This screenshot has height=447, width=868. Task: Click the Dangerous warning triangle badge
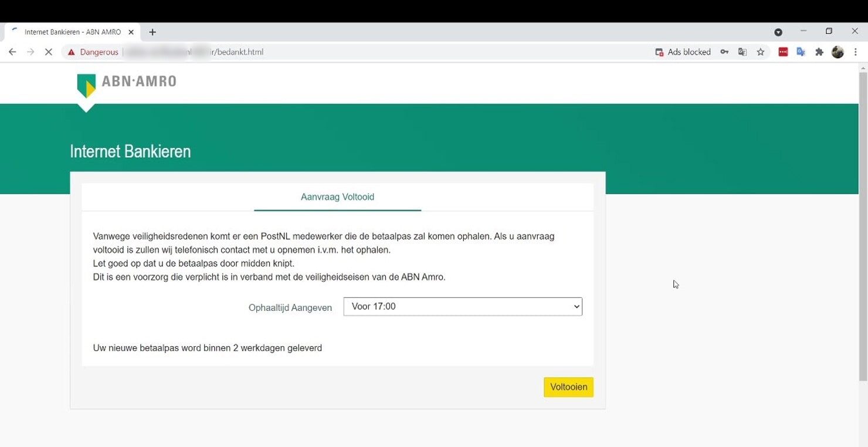71,52
